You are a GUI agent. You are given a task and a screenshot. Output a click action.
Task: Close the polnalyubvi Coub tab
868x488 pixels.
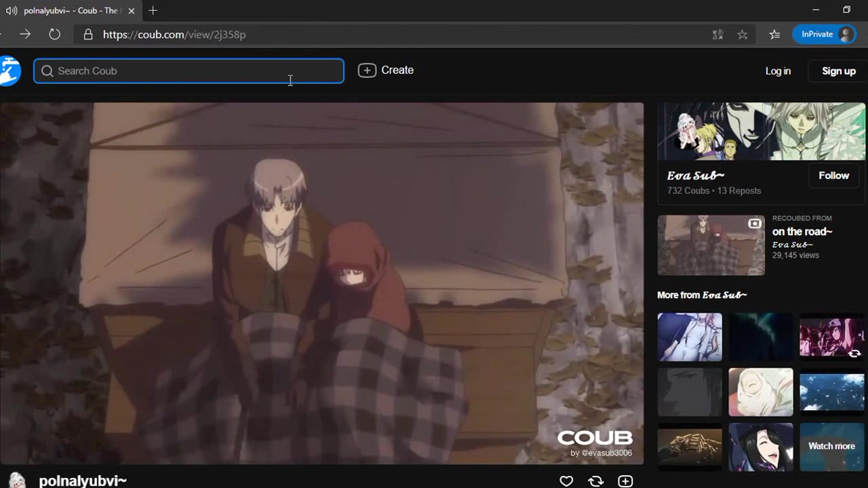pyautogui.click(x=132, y=11)
